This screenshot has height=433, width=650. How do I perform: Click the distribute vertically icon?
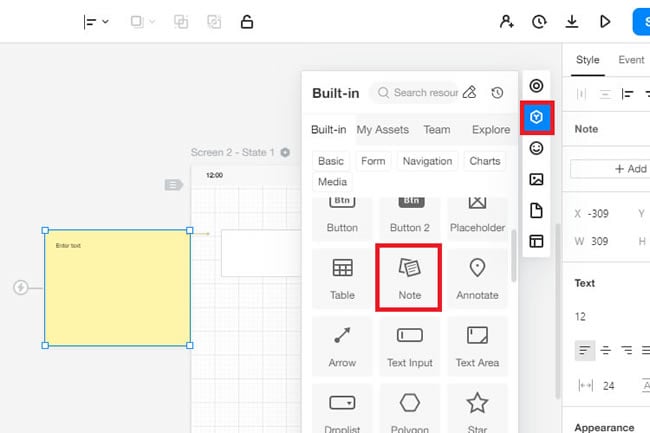pos(605,94)
